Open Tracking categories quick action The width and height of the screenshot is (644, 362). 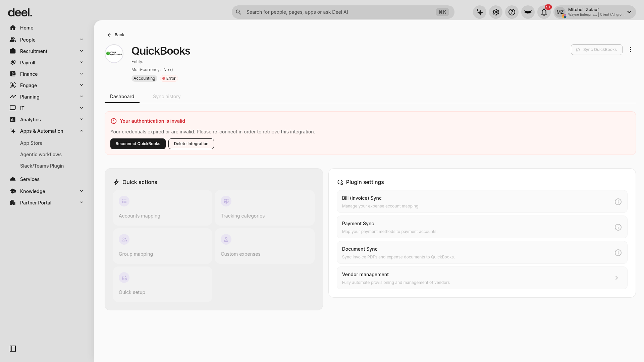[x=265, y=208]
